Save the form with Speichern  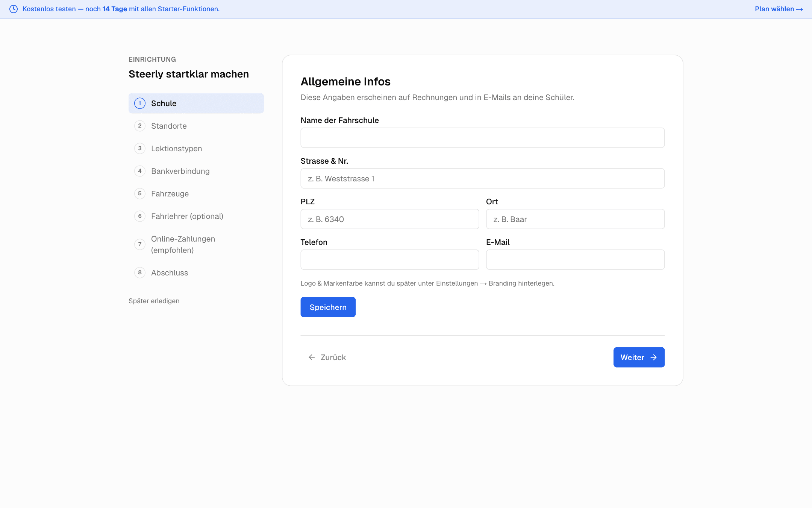coord(328,307)
